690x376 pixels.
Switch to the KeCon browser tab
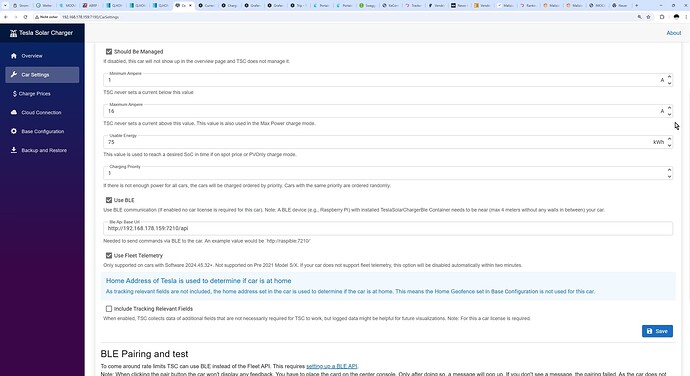pos(390,5)
